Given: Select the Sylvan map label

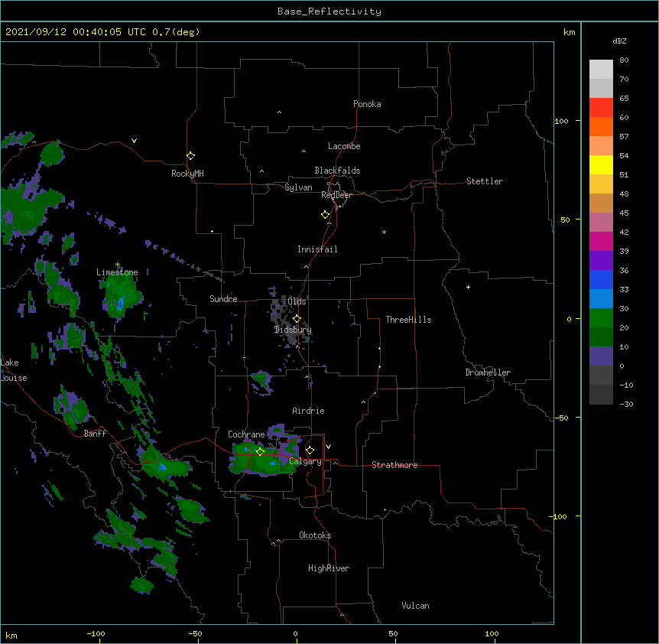Looking at the screenshot, I should (x=298, y=187).
